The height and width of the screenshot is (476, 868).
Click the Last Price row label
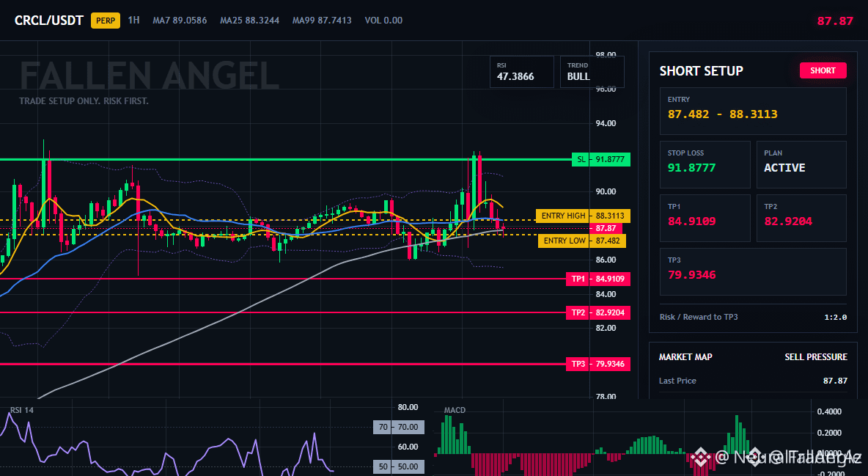point(677,381)
